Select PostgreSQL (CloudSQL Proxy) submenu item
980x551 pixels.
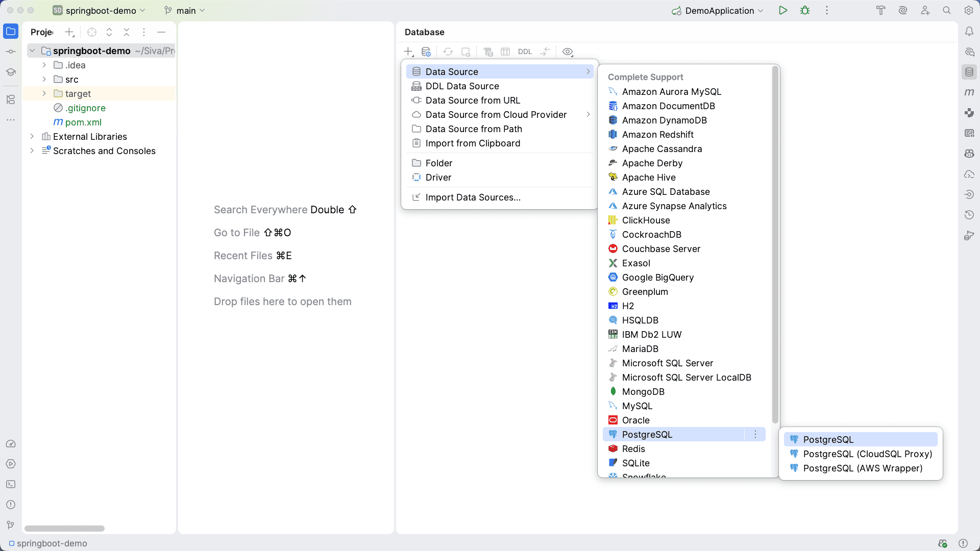tap(867, 454)
